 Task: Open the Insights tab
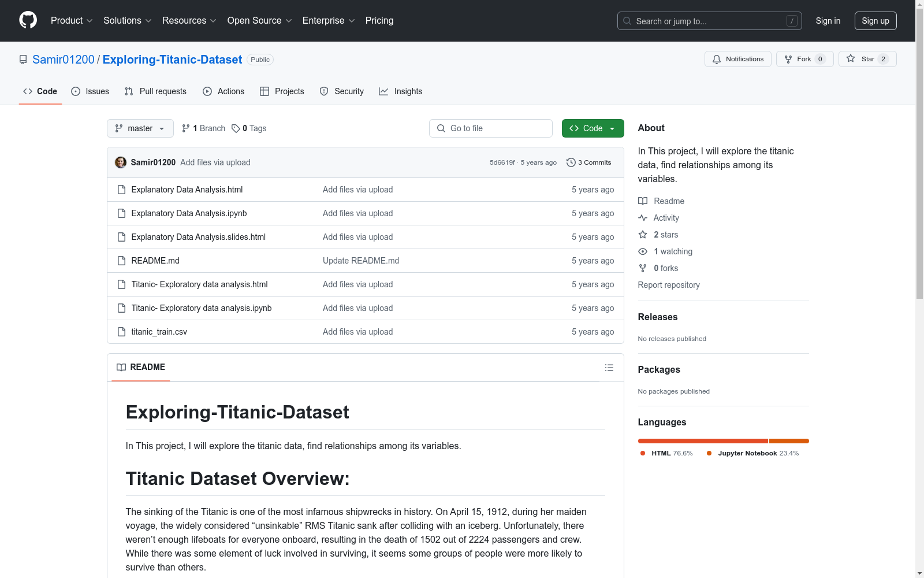tap(400, 91)
